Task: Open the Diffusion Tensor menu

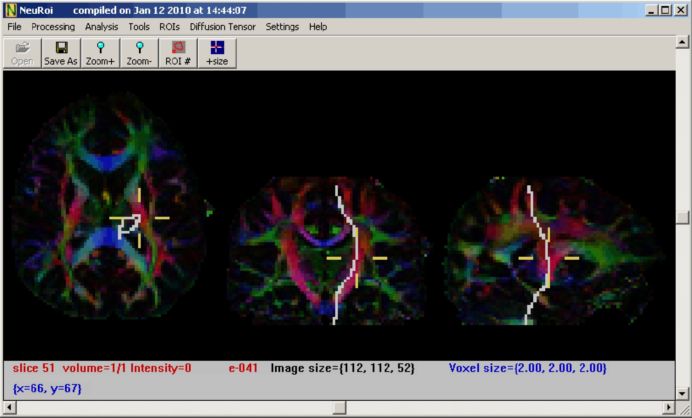Action: [222, 26]
